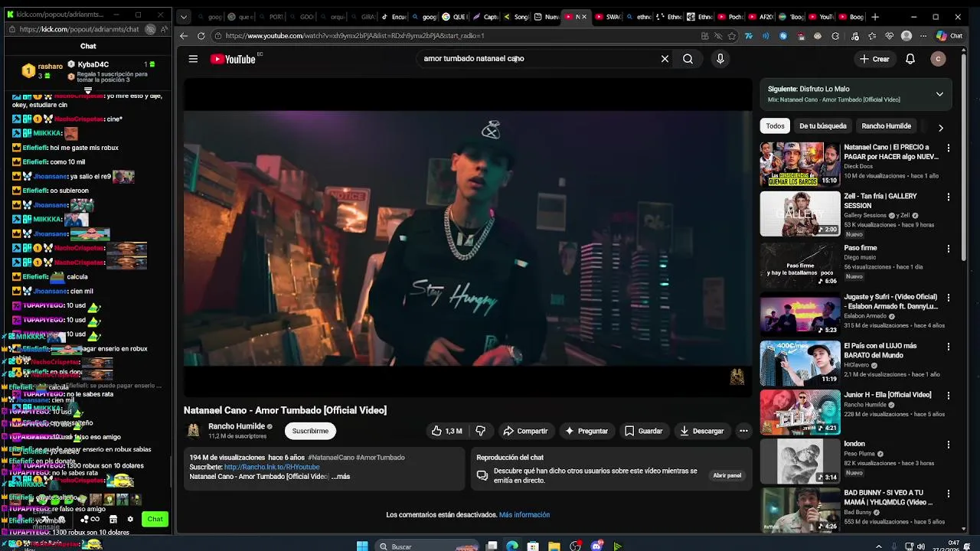Play the Junior H Ella video thumbnail

pyautogui.click(x=800, y=412)
